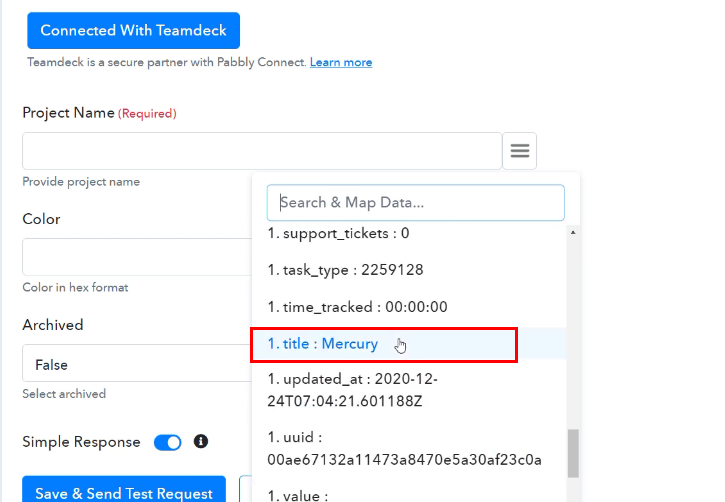Select '1. support_tickets : 0' option
Screen dimensions: 725x502
pyautogui.click(x=409, y=233)
